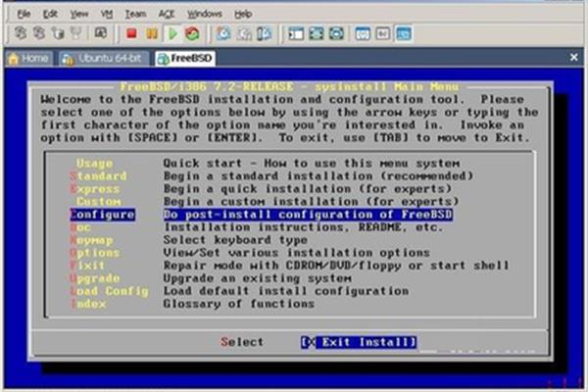Click the Index glossary entry
Image resolution: width=588 pixels, height=392 pixels.
88,304
